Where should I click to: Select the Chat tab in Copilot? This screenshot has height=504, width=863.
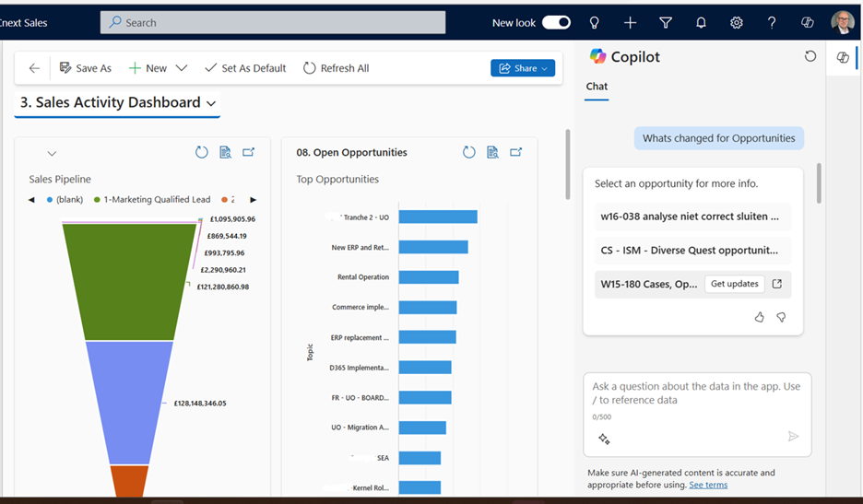[x=597, y=87]
